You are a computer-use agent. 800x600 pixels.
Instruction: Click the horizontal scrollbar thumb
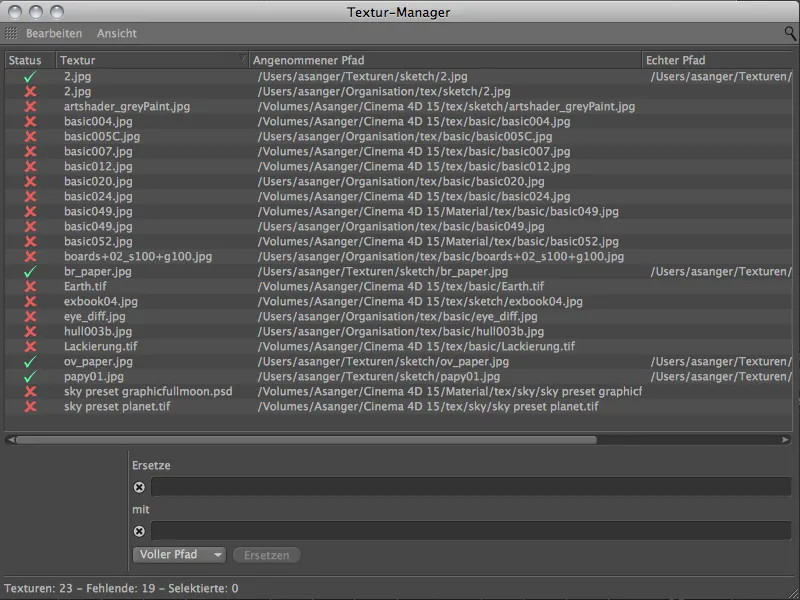tap(306, 440)
